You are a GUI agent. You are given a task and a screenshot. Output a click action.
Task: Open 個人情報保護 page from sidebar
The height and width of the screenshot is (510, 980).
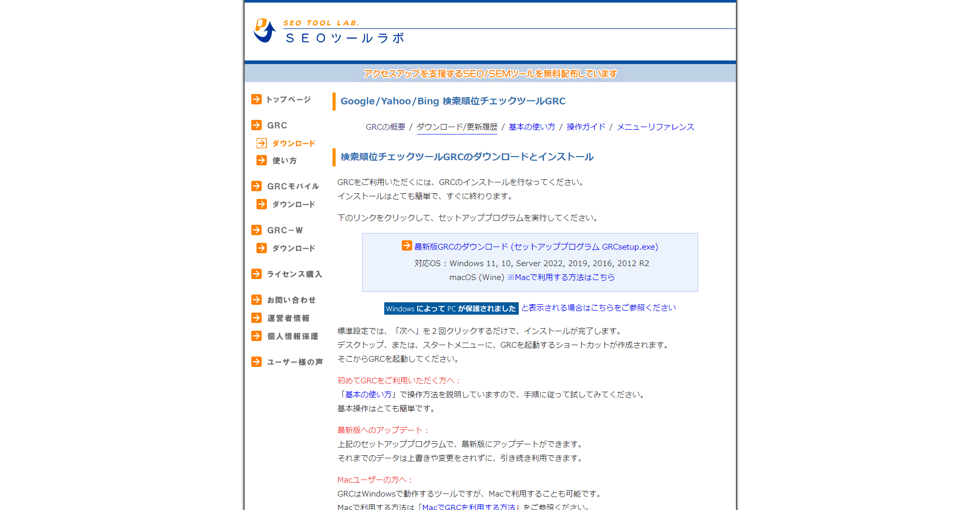293,336
